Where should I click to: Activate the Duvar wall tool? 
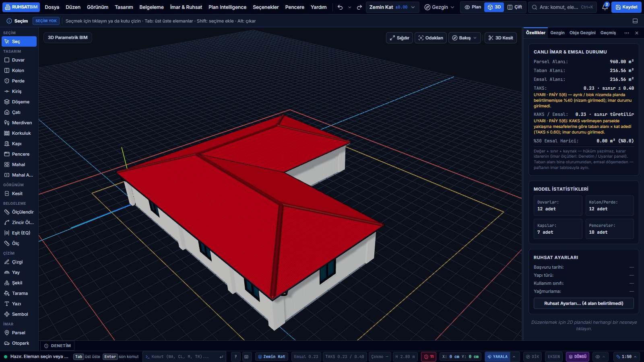click(x=19, y=60)
